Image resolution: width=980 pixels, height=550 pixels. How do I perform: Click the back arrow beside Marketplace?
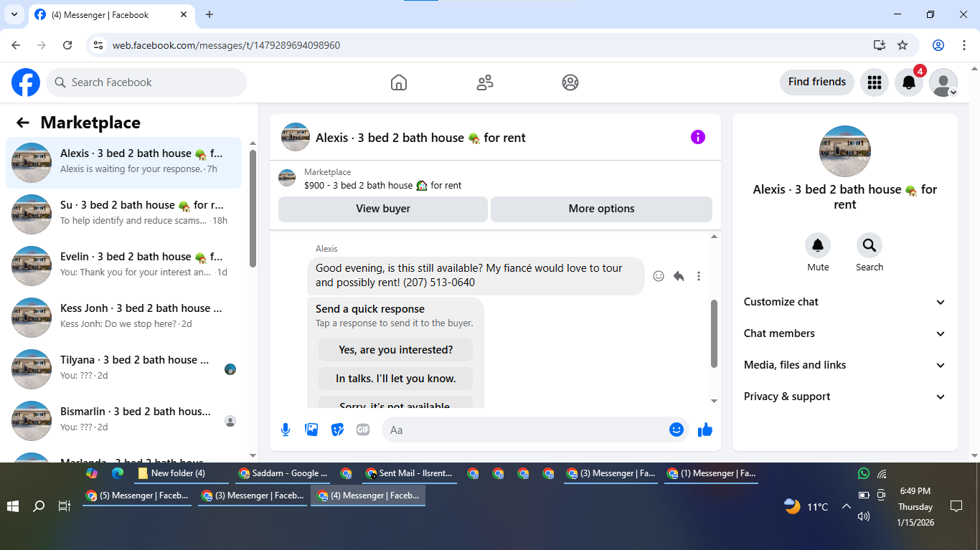(x=23, y=123)
